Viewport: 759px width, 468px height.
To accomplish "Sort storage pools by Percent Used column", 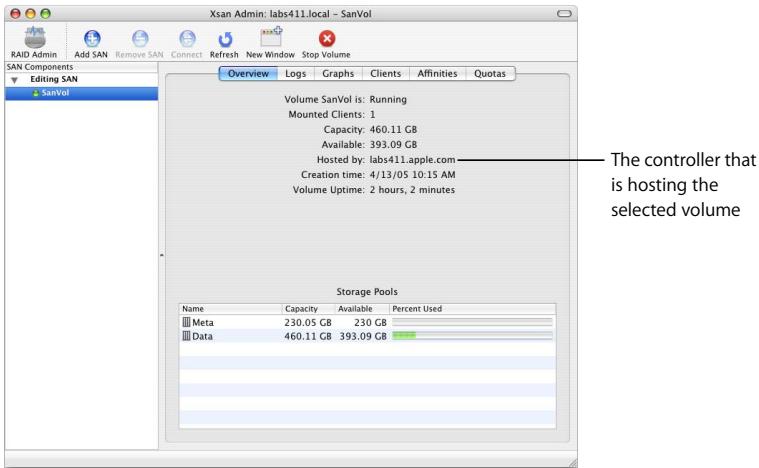I will tap(472, 309).
